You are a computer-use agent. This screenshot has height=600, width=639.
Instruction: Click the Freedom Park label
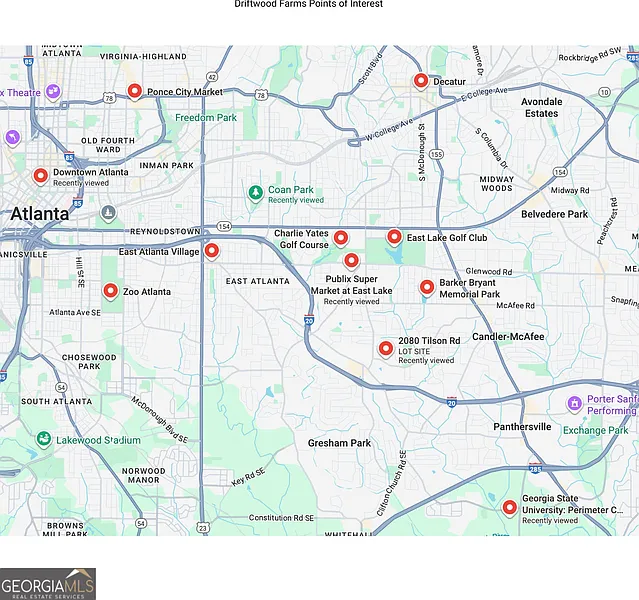coord(206,117)
